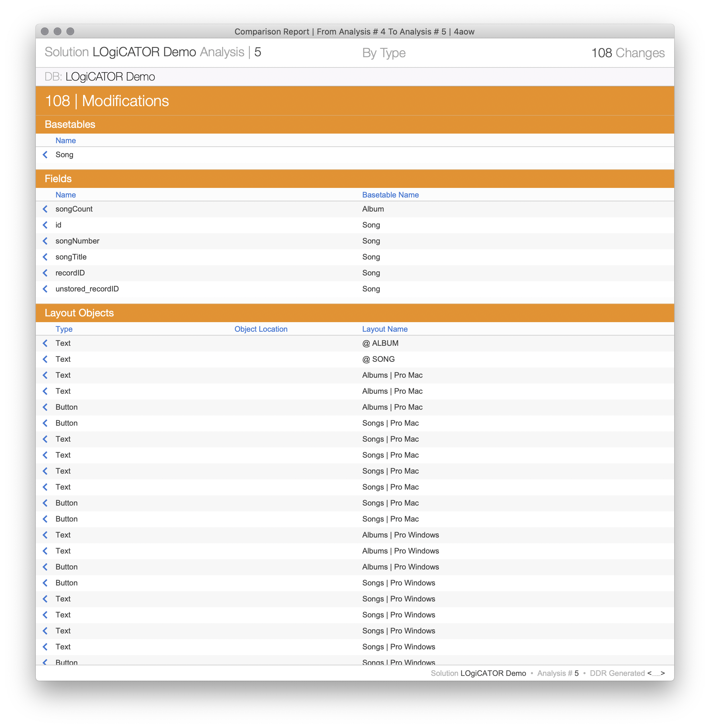Click the chevron beside songNumber
This screenshot has height=728, width=710.
pos(45,241)
